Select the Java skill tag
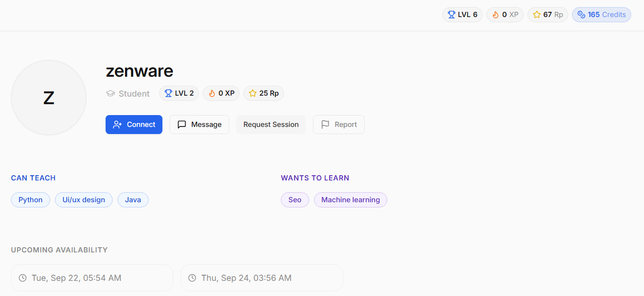The width and height of the screenshot is (644, 296). [x=133, y=200]
